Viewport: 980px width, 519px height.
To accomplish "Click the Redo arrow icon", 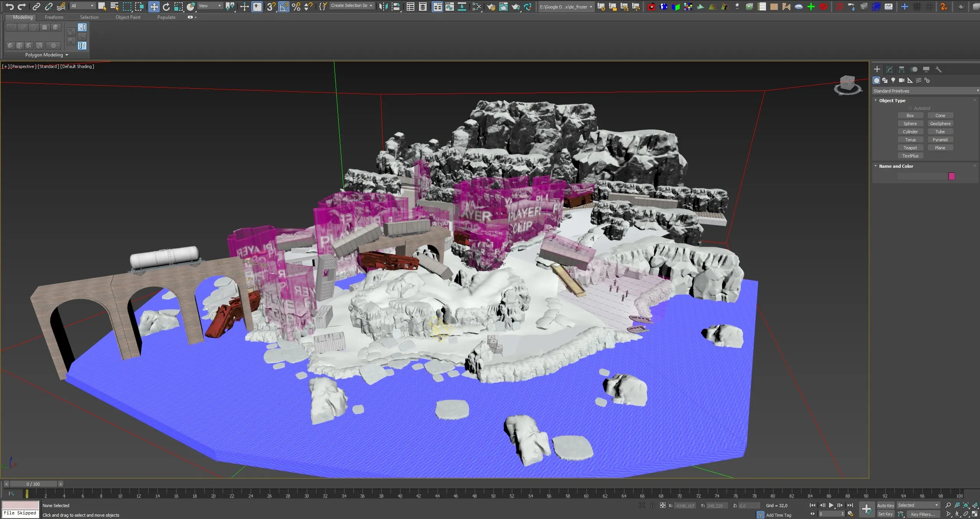I will (22, 6).
